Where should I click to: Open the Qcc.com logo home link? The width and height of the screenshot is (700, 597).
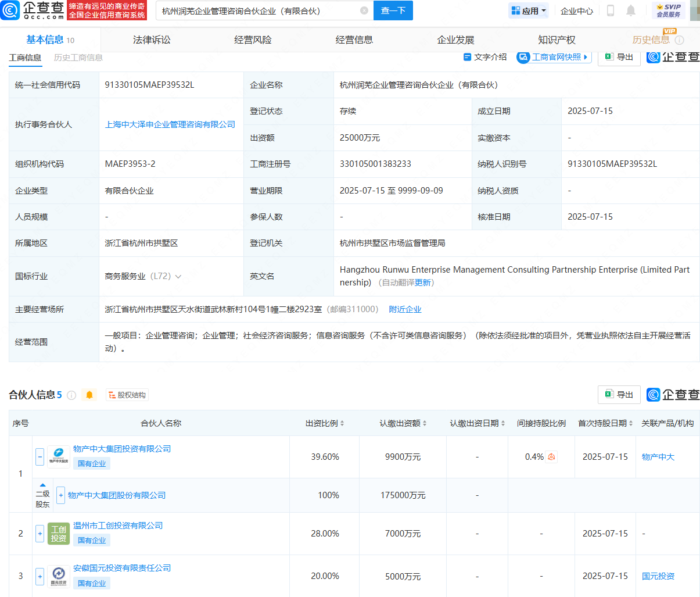pos(33,10)
